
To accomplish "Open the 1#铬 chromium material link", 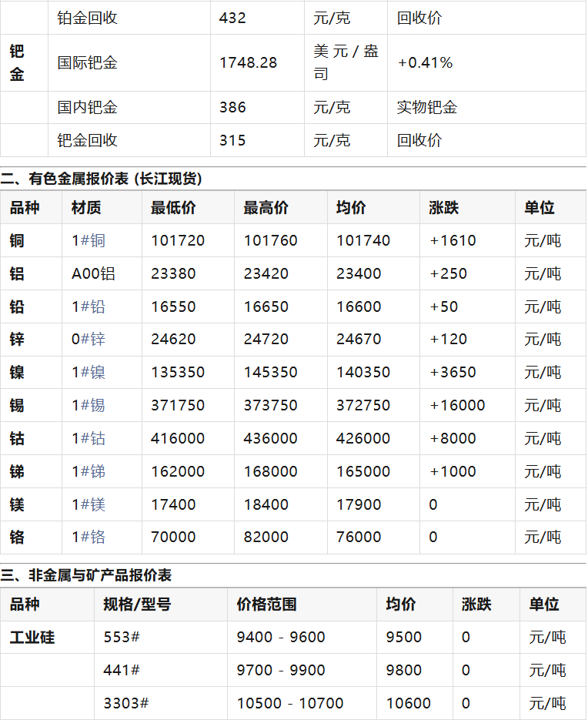I will tap(89, 537).
